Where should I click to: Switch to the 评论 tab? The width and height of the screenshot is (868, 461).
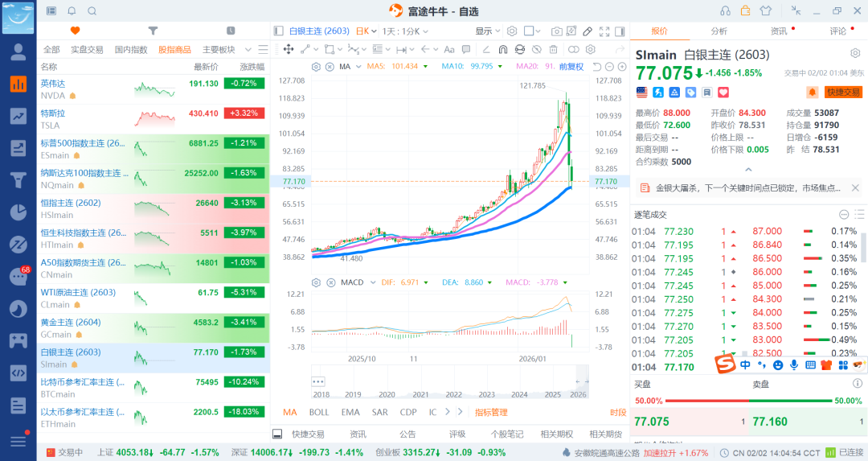click(838, 31)
